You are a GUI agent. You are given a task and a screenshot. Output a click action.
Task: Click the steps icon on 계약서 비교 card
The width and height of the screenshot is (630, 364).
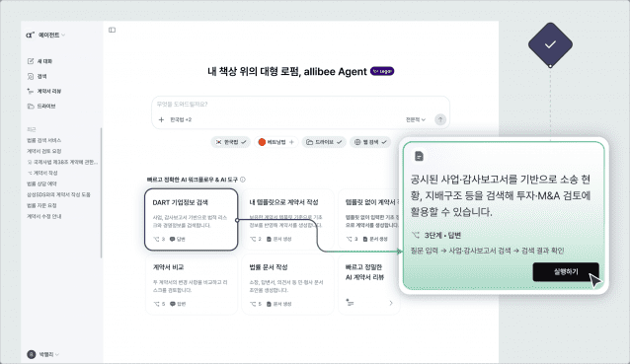[156, 304]
